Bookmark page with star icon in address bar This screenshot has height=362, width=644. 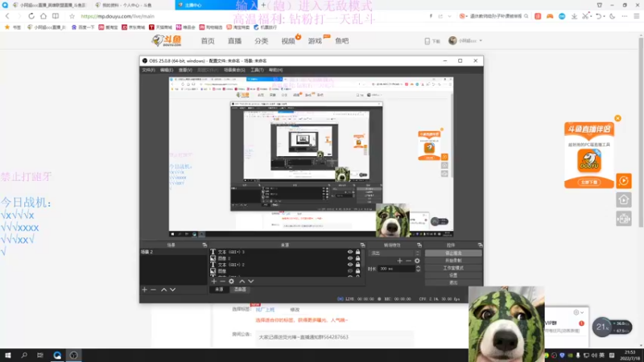(x=72, y=16)
